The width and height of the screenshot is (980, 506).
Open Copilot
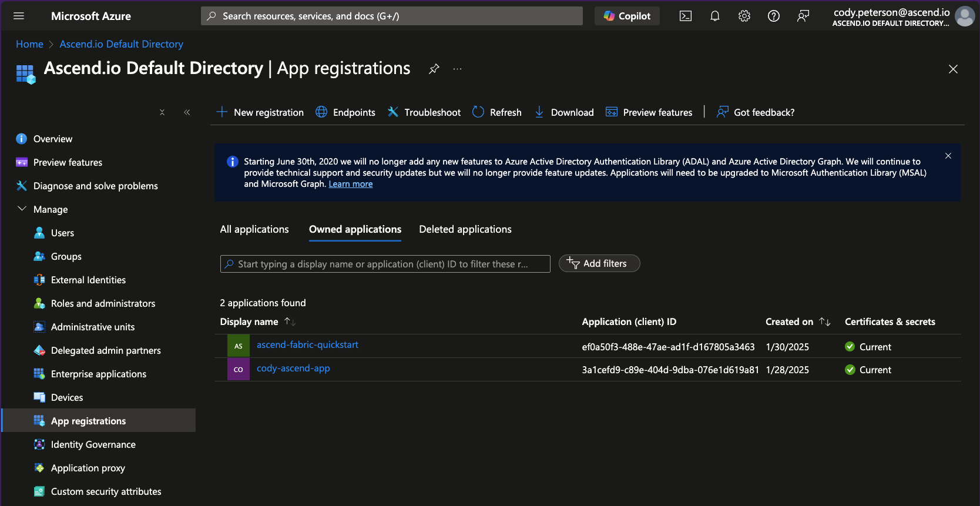pos(627,16)
